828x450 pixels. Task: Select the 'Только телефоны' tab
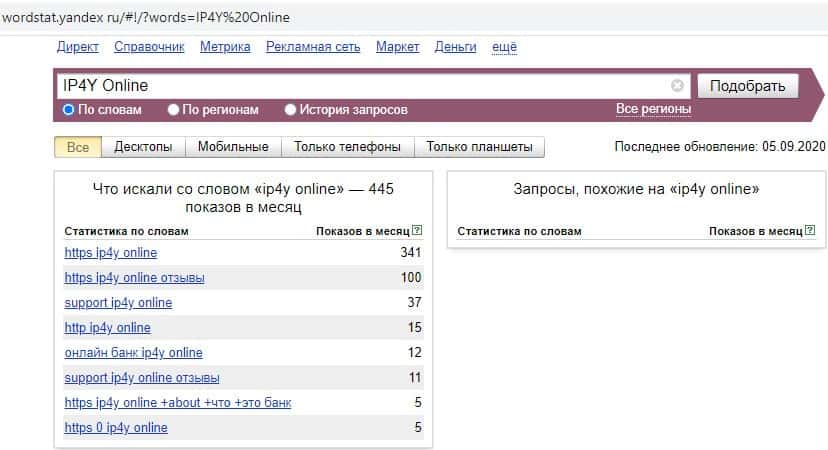(347, 147)
